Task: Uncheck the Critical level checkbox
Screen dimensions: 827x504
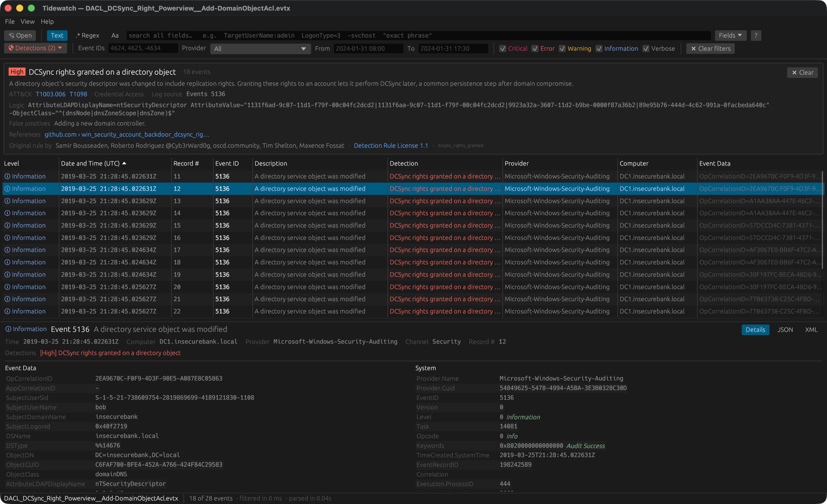Action: pyautogui.click(x=503, y=49)
